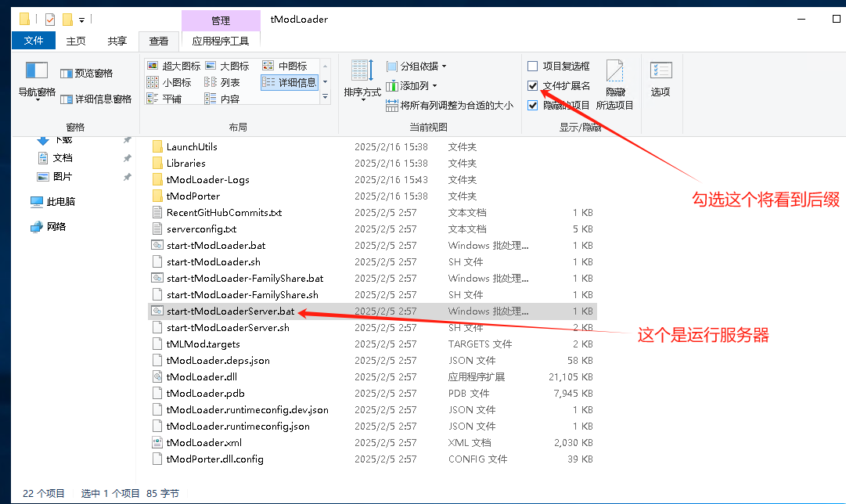846x504 pixels.
Task: Uncheck 隐藏的项目 checkbox
Action: pyautogui.click(x=533, y=105)
